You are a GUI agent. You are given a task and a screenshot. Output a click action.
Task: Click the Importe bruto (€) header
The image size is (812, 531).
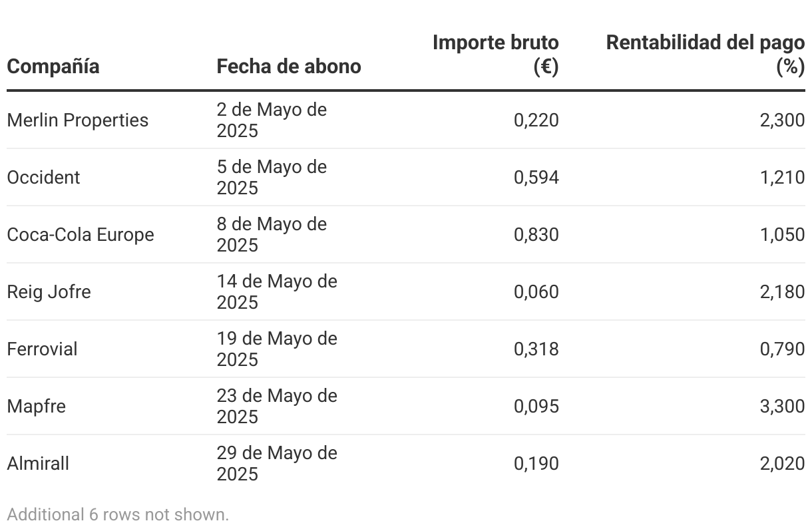pyautogui.click(x=496, y=55)
